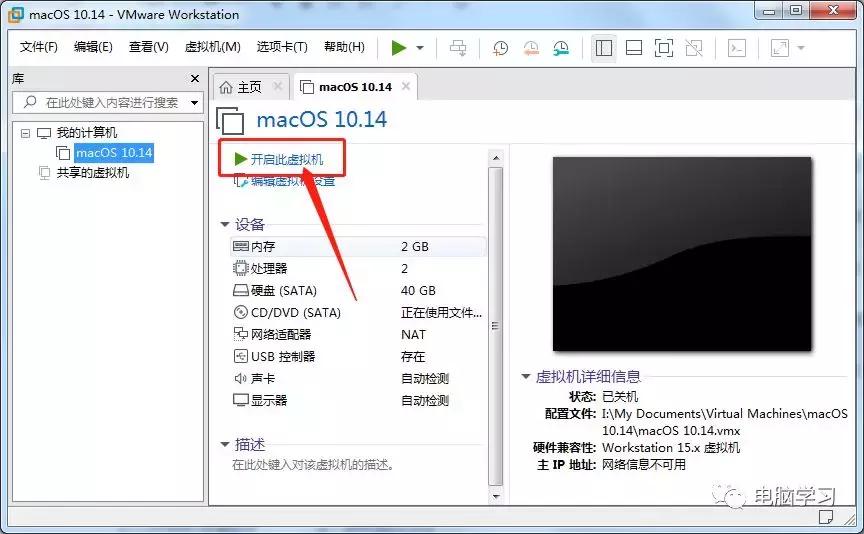Select the 处理器 device row
This screenshot has height=534, width=864.
click(x=358, y=268)
